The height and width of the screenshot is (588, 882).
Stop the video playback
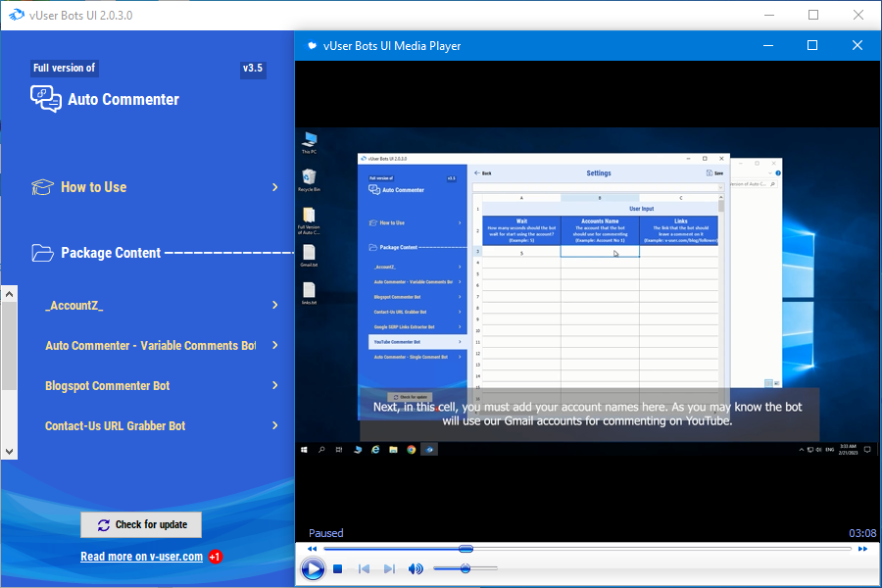click(x=337, y=568)
